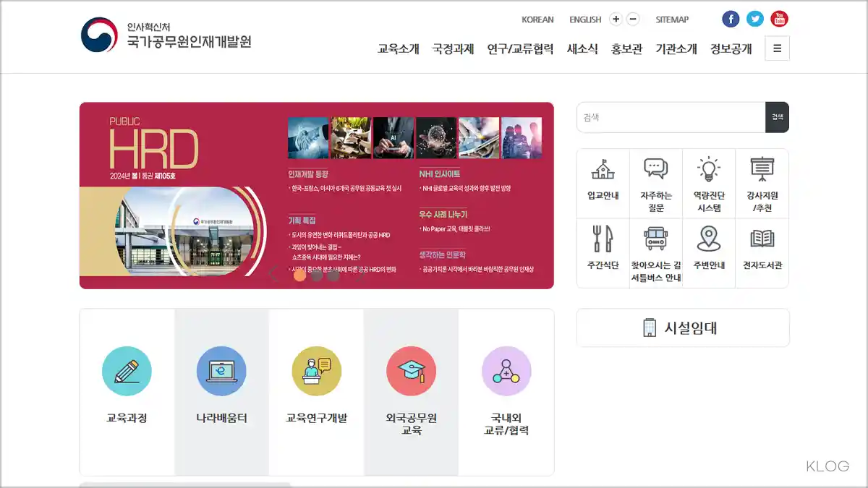Decrease text size with the minus button
868x488 pixels.
coord(632,19)
